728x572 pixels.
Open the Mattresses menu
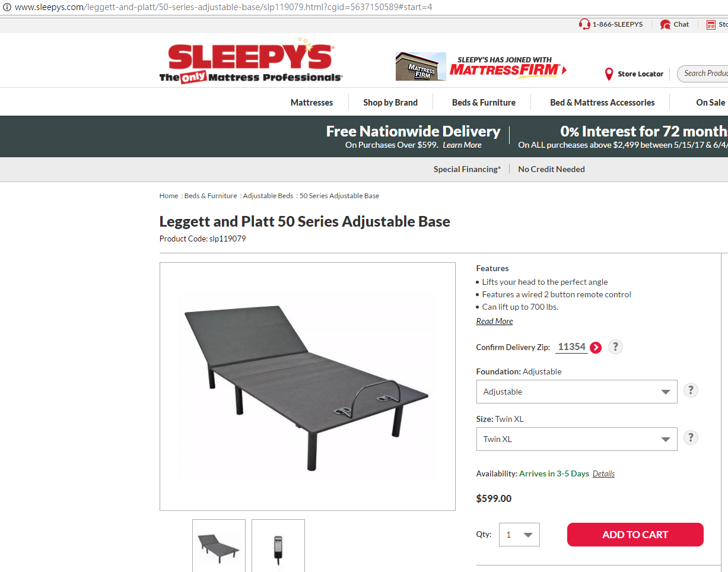[311, 103]
